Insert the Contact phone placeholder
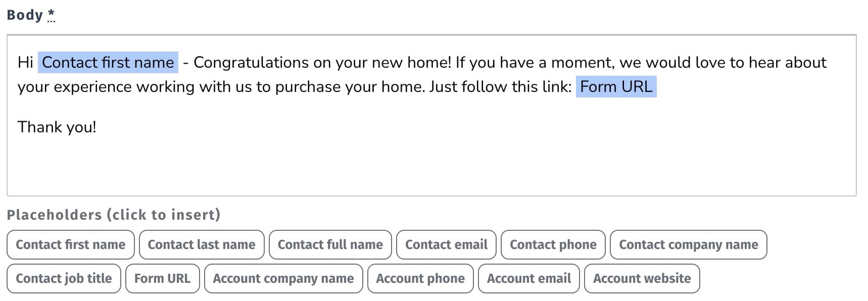Image resolution: width=868 pixels, height=301 pixels. click(553, 245)
